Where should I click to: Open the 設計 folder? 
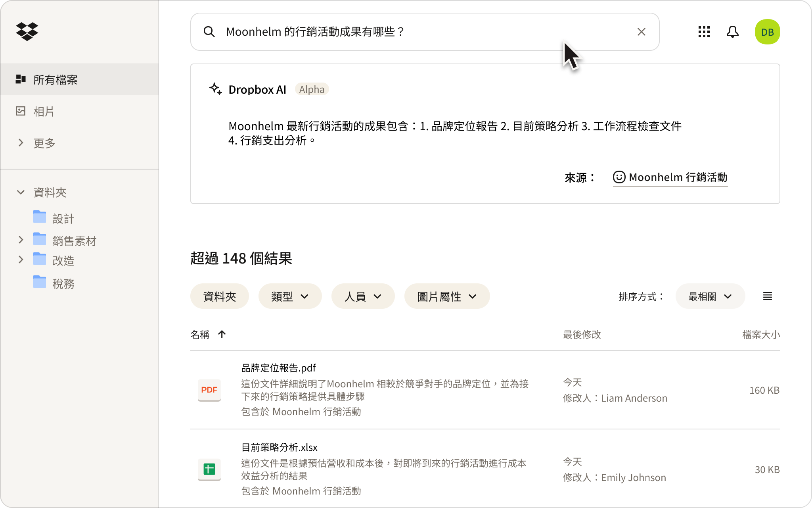pos(63,218)
